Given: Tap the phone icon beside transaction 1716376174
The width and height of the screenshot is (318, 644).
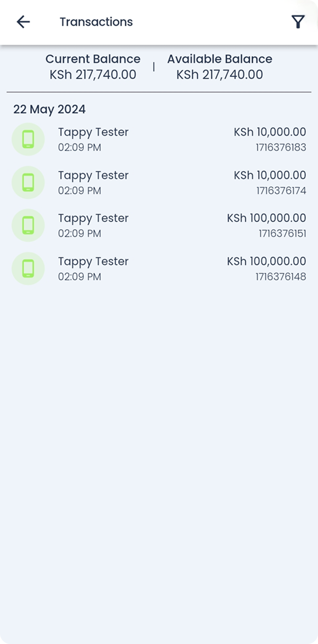Looking at the screenshot, I should pos(28,182).
